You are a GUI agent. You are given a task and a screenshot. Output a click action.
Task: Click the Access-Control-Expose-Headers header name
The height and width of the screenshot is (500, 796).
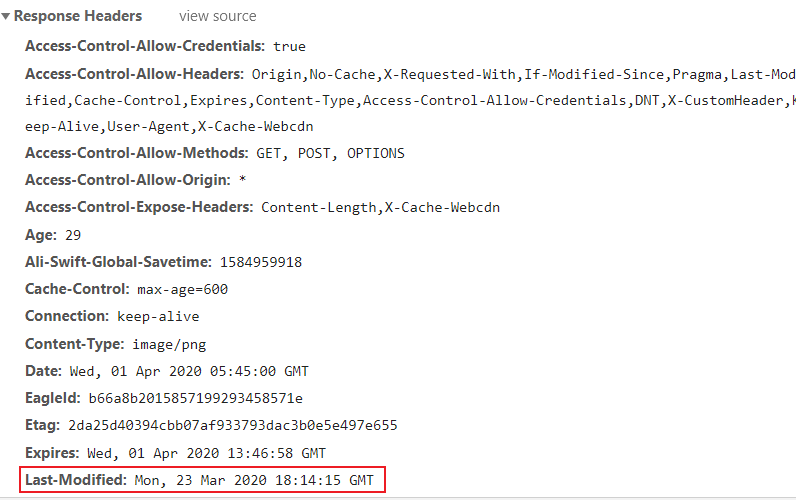[139, 207]
